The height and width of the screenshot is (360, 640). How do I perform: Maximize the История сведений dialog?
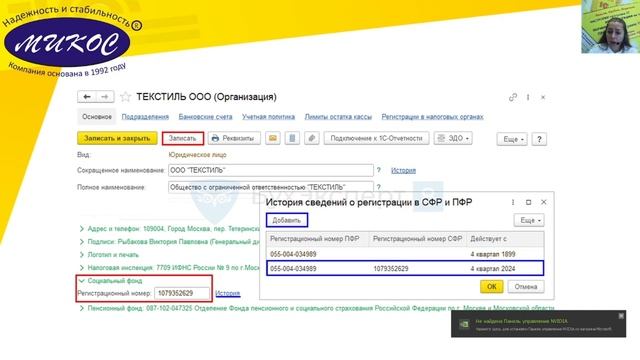click(x=529, y=202)
